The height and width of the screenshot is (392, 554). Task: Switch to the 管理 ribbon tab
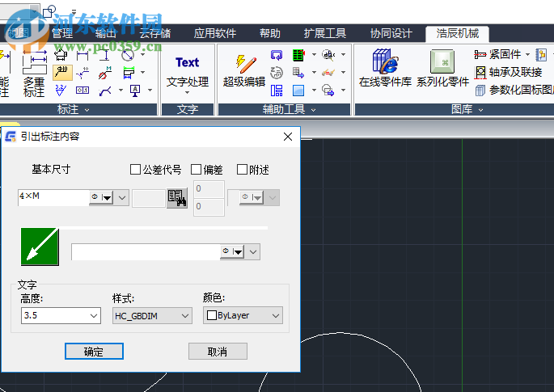tap(62, 34)
